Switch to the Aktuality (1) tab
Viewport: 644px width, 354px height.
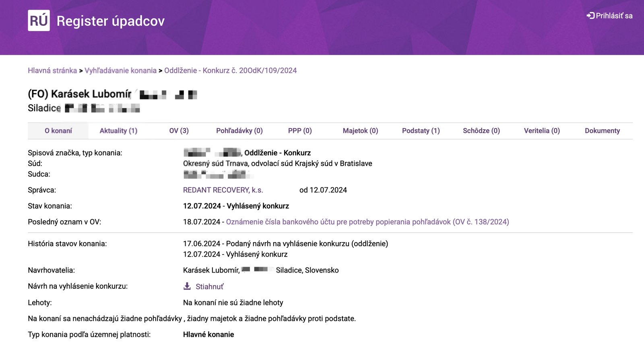(119, 131)
